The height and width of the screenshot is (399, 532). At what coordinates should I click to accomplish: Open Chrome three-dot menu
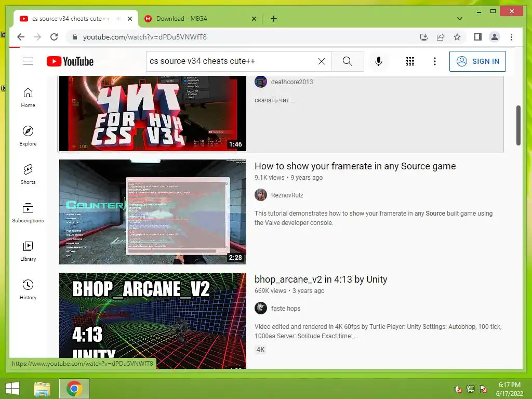click(x=511, y=37)
